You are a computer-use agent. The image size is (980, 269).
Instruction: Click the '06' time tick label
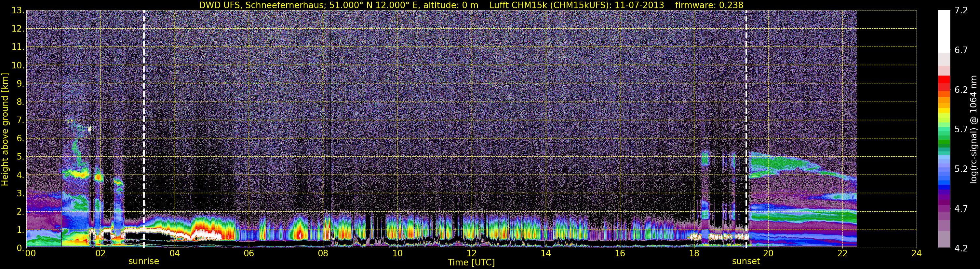(249, 253)
